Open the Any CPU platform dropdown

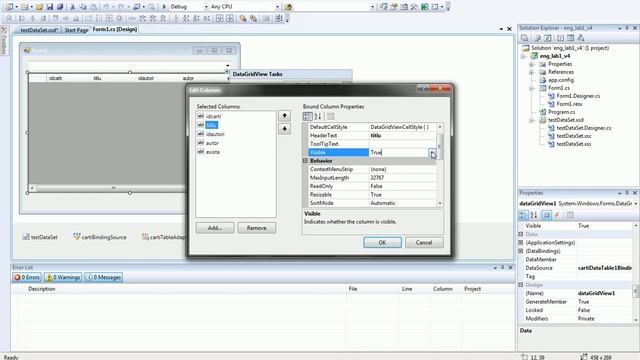point(278,7)
